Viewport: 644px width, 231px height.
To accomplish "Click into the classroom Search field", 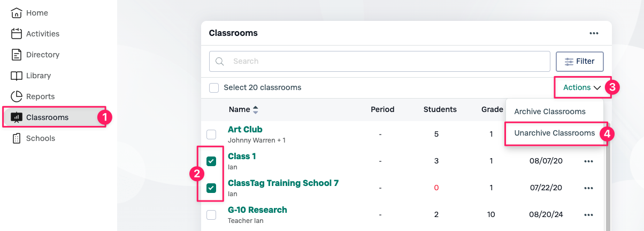I will [x=385, y=62].
